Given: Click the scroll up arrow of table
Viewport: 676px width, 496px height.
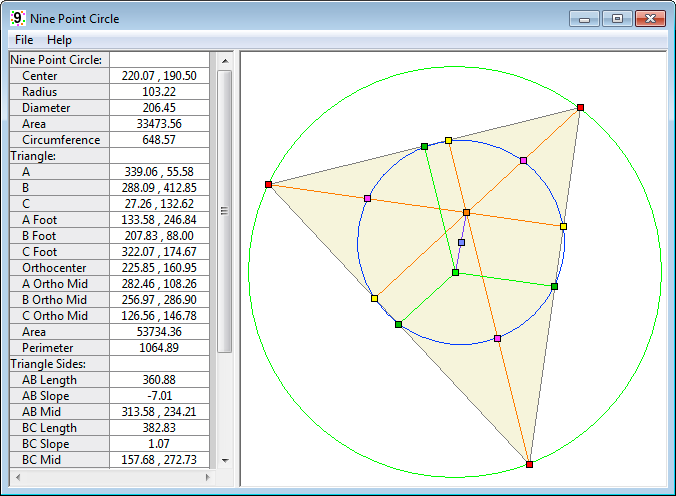Looking at the screenshot, I should (x=225, y=60).
